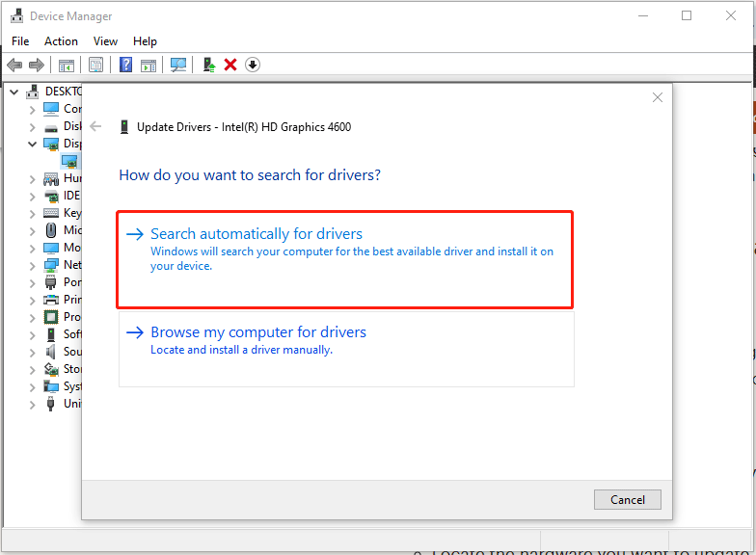This screenshot has height=555, width=756.
Task: Expand the System devices node
Action: point(33,387)
